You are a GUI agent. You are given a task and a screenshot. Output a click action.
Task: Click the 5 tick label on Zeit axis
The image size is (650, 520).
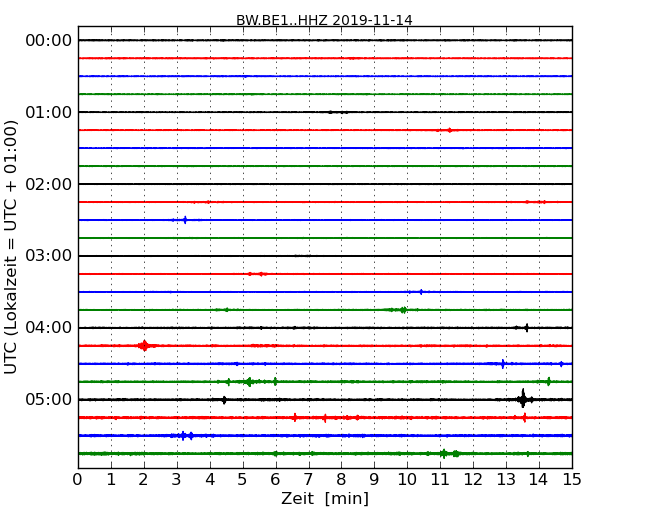[243, 480]
